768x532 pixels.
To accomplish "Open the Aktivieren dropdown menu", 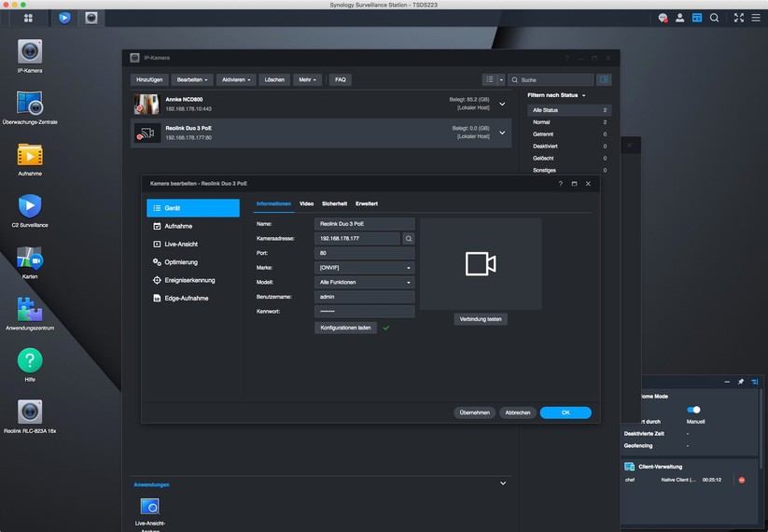I will 236,79.
